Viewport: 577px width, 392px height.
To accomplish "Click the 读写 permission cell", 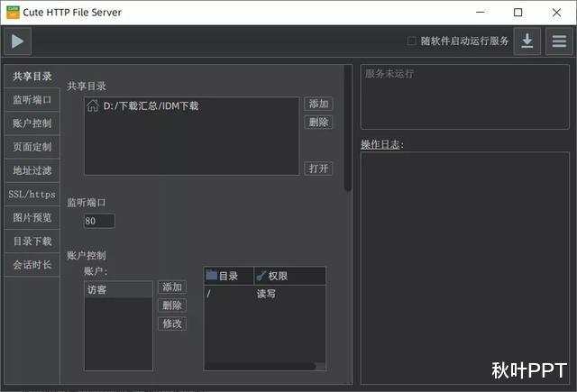I will coord(266,294).
